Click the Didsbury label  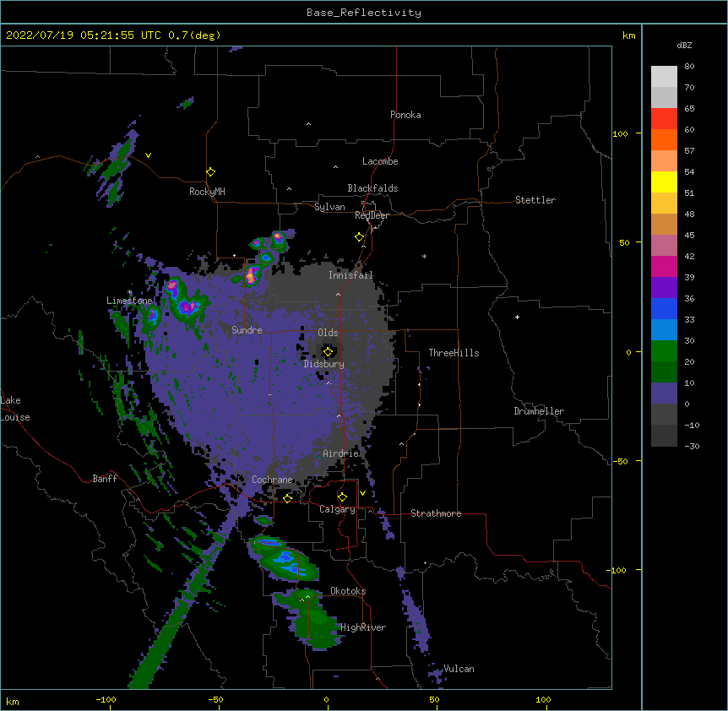(x=324, y=364)
